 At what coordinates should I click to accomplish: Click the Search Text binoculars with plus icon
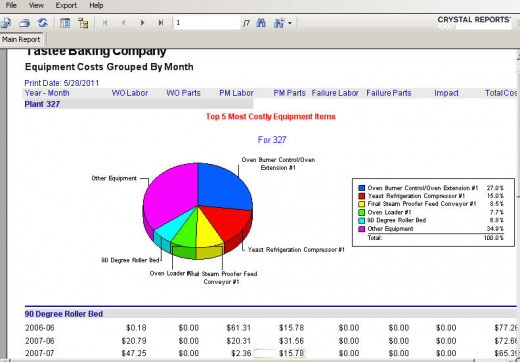click(279, 23)
